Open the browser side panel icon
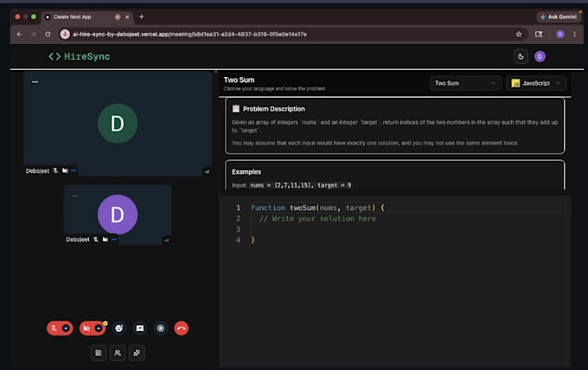The image size is (588, 370). 539,34
